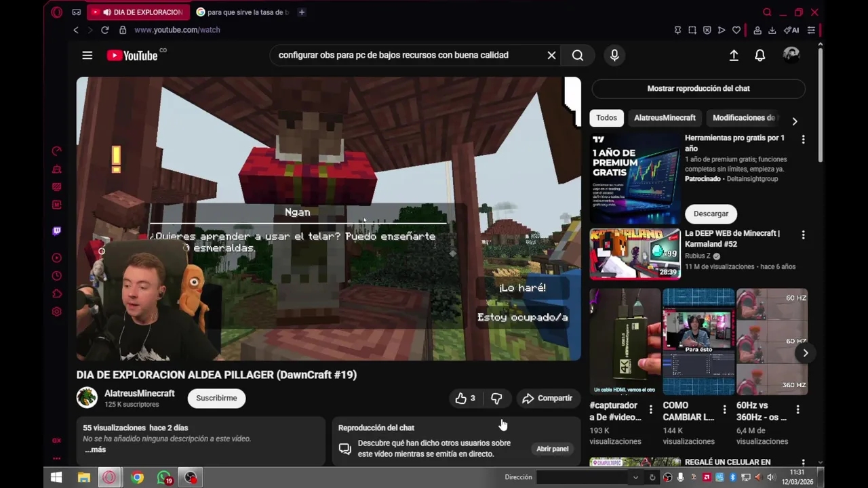
Task: Click the Suscribirme button
Action: (x=216, y=398)
